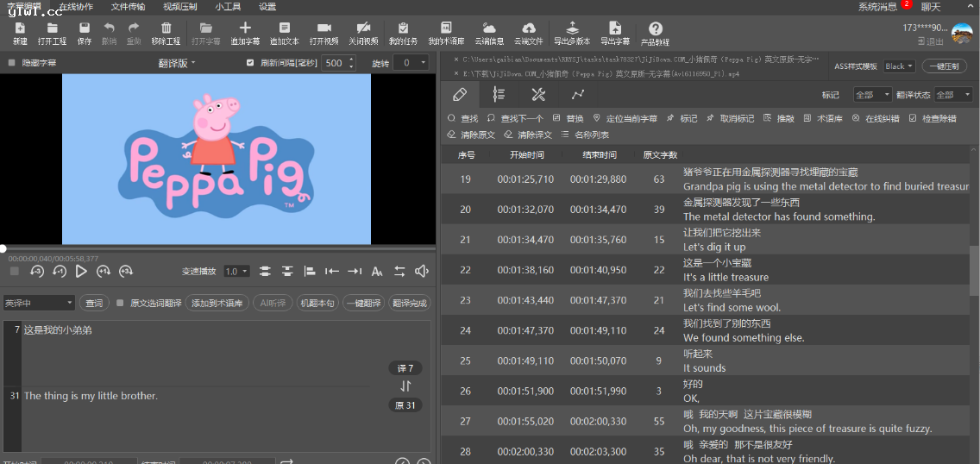This screenshot has width=980, height=464.
Task: Click the 关闭视频 icon
Action: [363, 28]
